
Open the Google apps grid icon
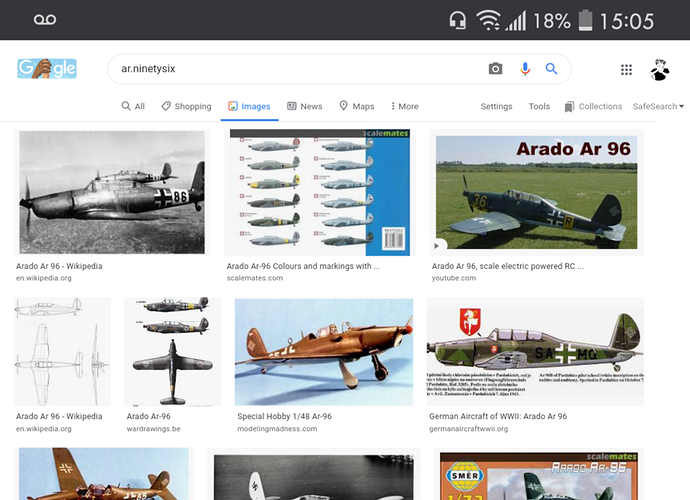626,70
